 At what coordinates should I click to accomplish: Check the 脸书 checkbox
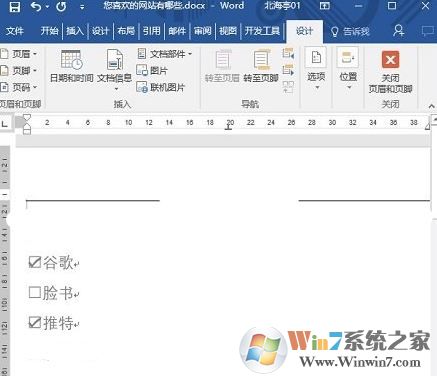coord(35,292)
